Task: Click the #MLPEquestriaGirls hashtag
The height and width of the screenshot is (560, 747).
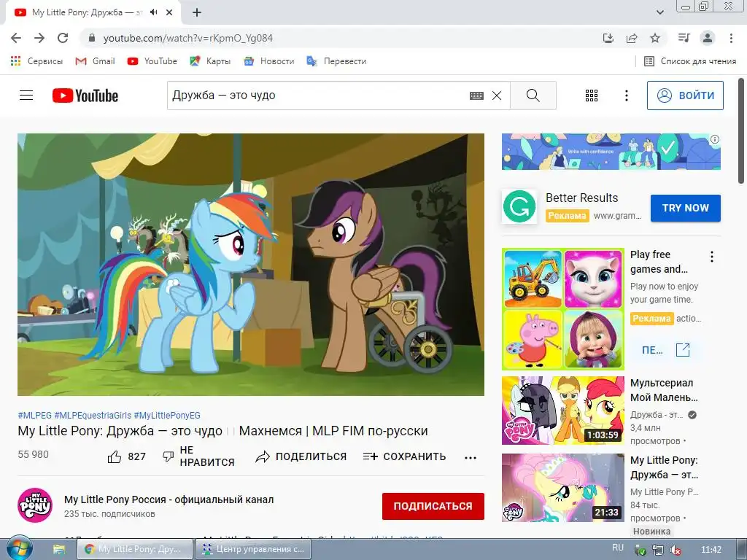Action: (93, 415)
